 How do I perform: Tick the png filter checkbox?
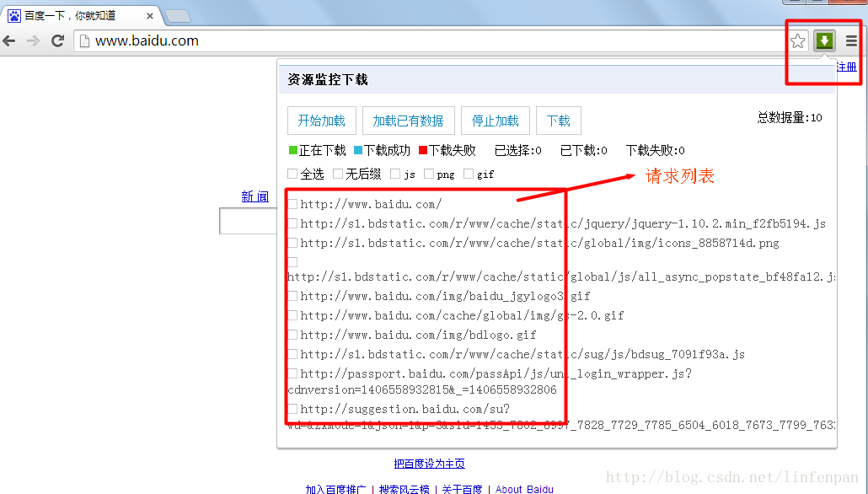(x=428, y=174)
